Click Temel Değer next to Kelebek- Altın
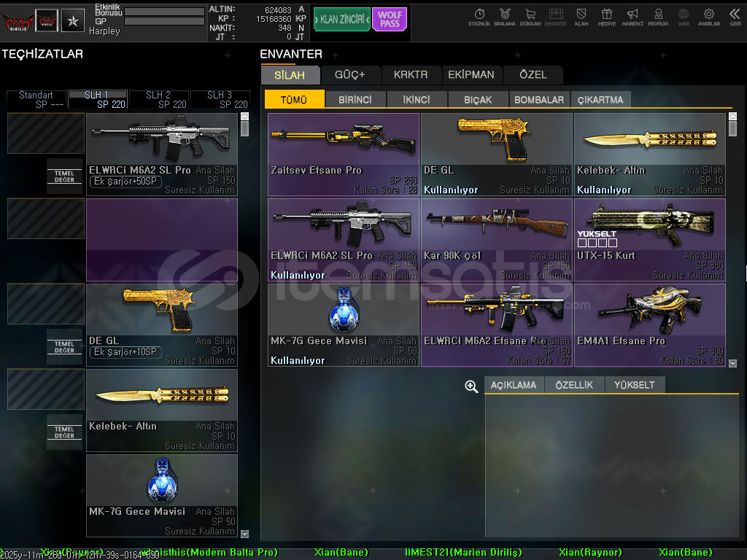Viewport: 747px width, 560px height. [64, 432]
